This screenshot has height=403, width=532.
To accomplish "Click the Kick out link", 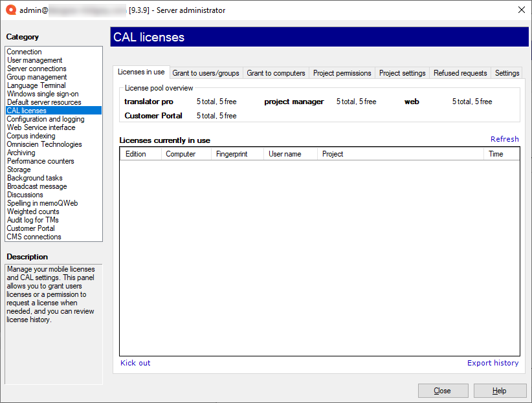I will click(x=135, y=363).
